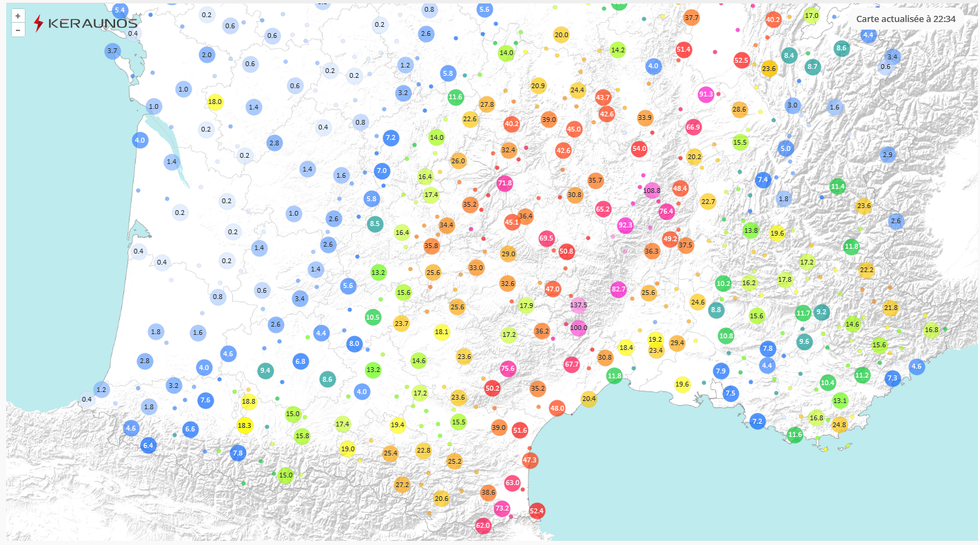
Task: Select the 3.7 coastal marker
Action: tap(113, 51)
